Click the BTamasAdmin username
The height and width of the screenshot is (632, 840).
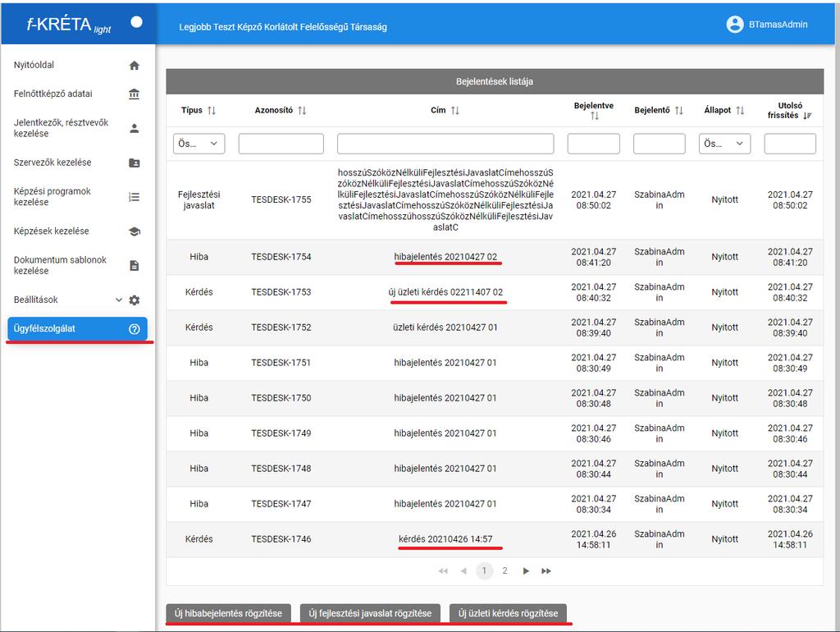(778, 25)
